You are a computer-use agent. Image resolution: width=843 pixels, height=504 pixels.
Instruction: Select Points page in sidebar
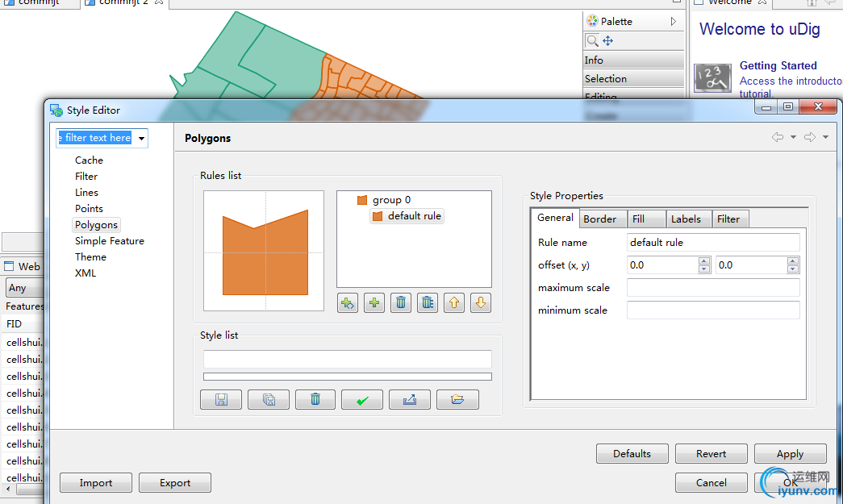tap(89, 209)
